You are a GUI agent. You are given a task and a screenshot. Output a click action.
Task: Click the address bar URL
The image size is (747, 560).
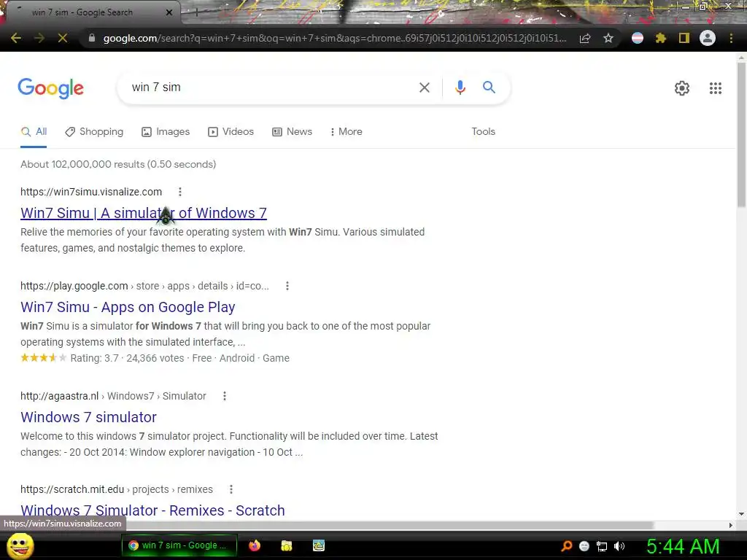[x=334, y=38]
